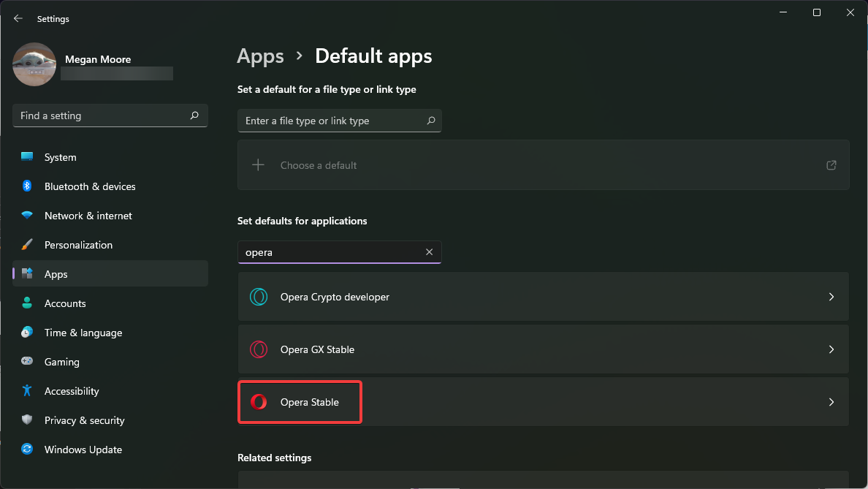Click the Opera GX Stable logo icon

tap(259, 349)
